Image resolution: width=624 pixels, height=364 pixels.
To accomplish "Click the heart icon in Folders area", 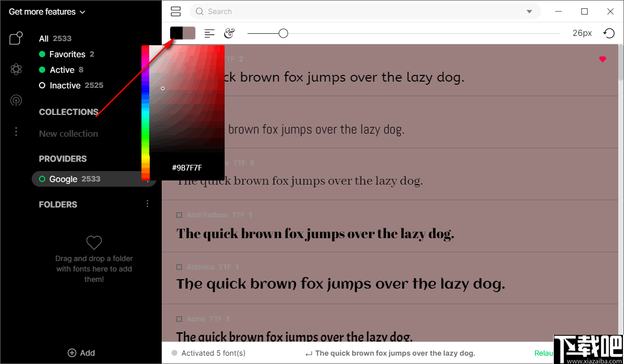I will pyautogui.click(x=94, y=242).
